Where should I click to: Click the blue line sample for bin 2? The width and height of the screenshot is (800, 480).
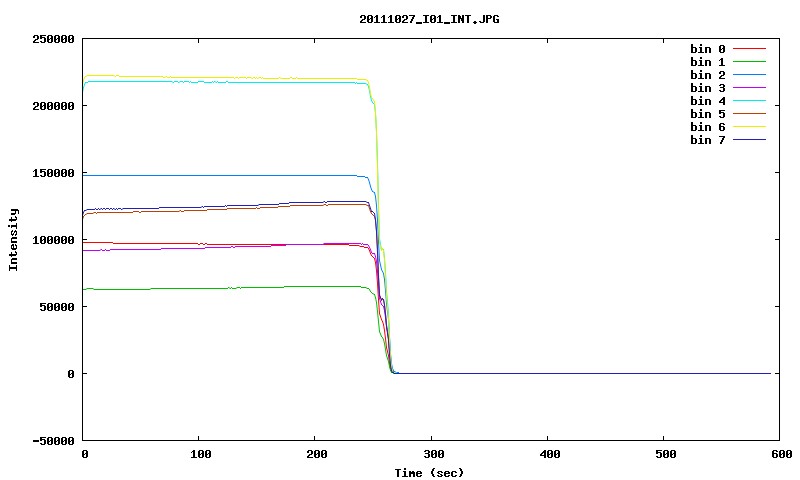click(749, 75)
